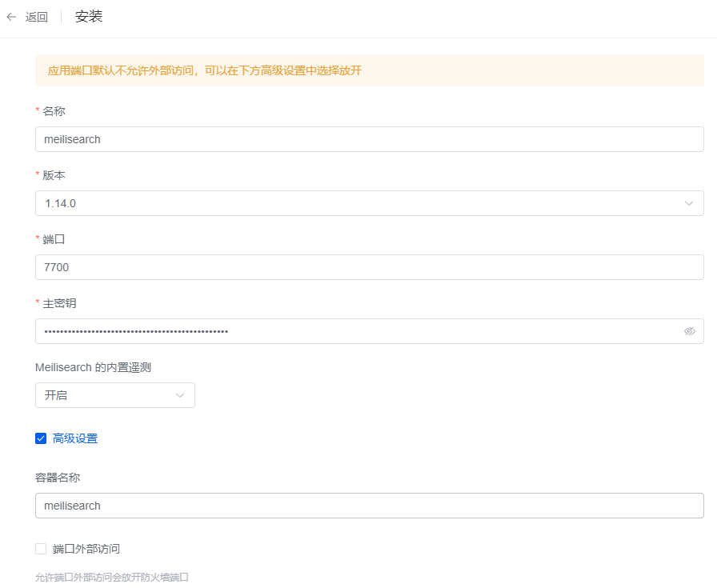Click the 返回 link text
The image size is (717, 588).
(x=37, y=17)
